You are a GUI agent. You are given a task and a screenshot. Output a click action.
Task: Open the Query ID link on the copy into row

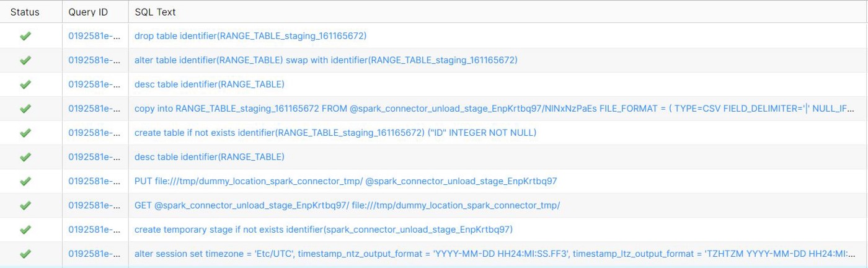[x=94, y=109]
